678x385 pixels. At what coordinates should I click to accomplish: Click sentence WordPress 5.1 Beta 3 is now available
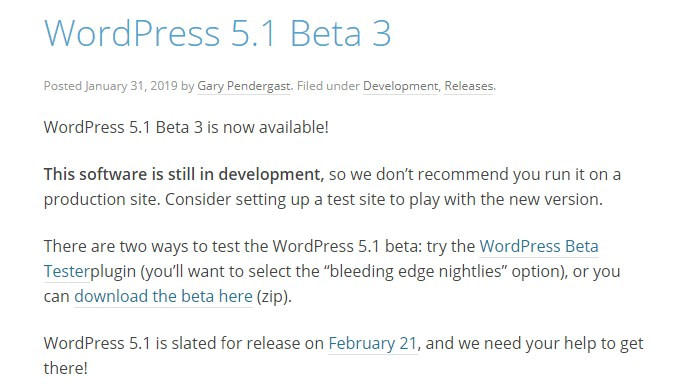pyautogui.click(x=186, y=127)
